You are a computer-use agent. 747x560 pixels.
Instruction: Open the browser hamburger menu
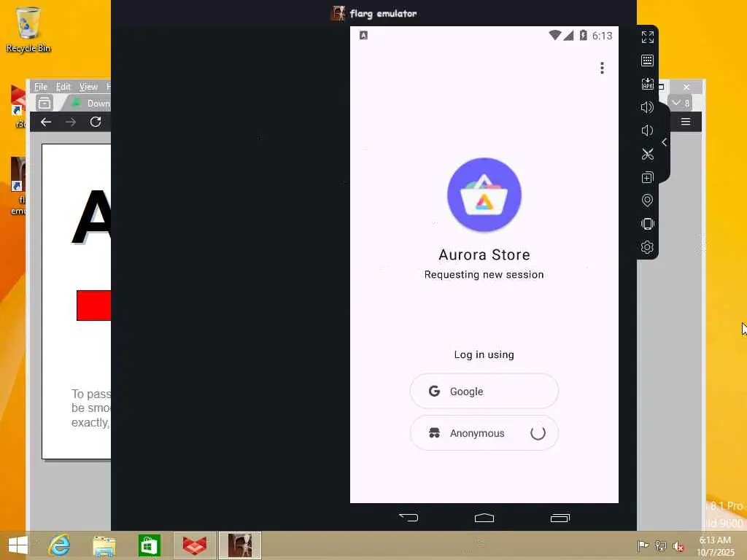point(686,122)
